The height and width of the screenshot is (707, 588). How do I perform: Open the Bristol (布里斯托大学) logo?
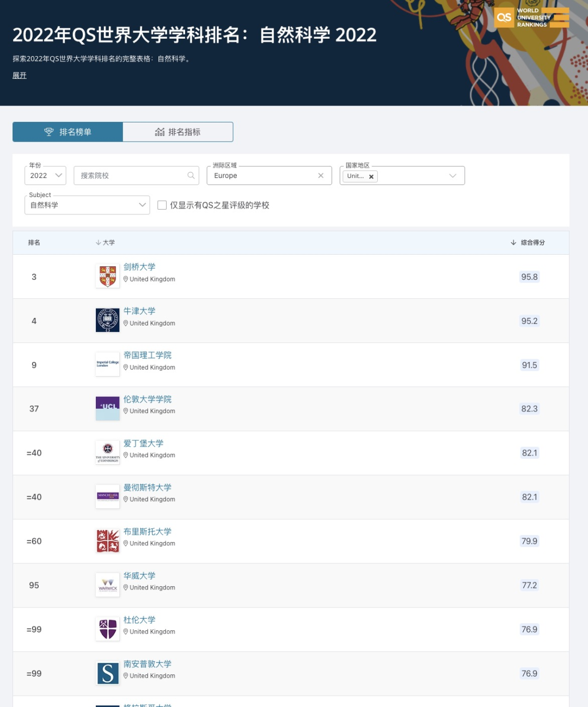(x=108, y=541)
